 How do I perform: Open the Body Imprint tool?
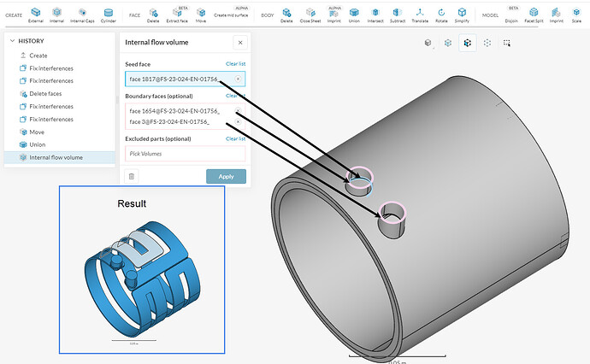tap(334, 15)
